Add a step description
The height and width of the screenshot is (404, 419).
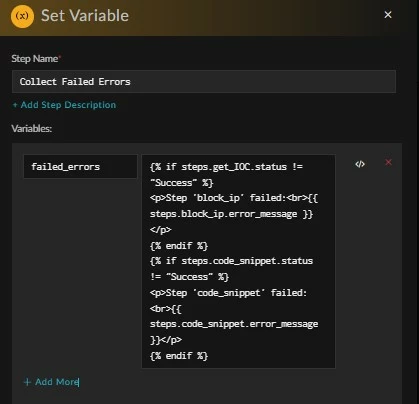64,105
